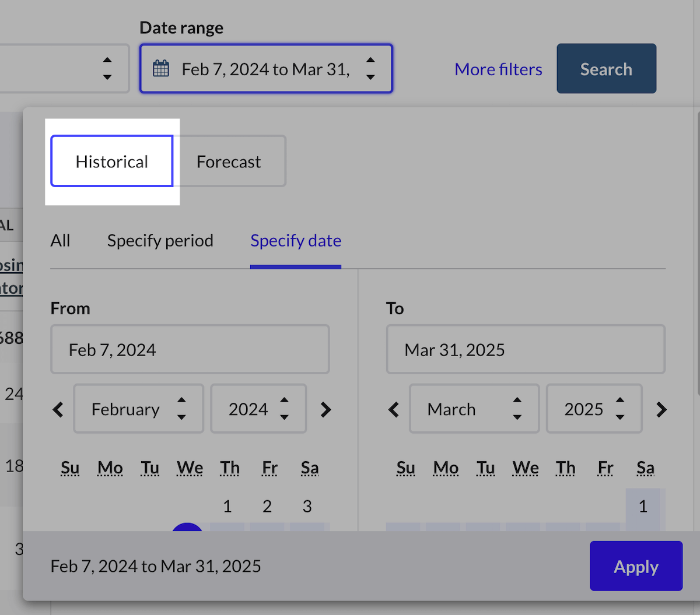Pick February 2 in the From calendar
700x615 pixels.
tap(267, 506)
